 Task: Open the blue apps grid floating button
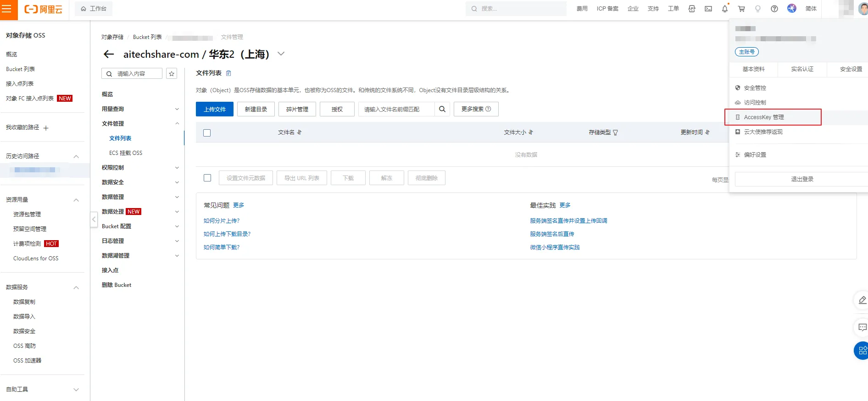pos(862,351)
